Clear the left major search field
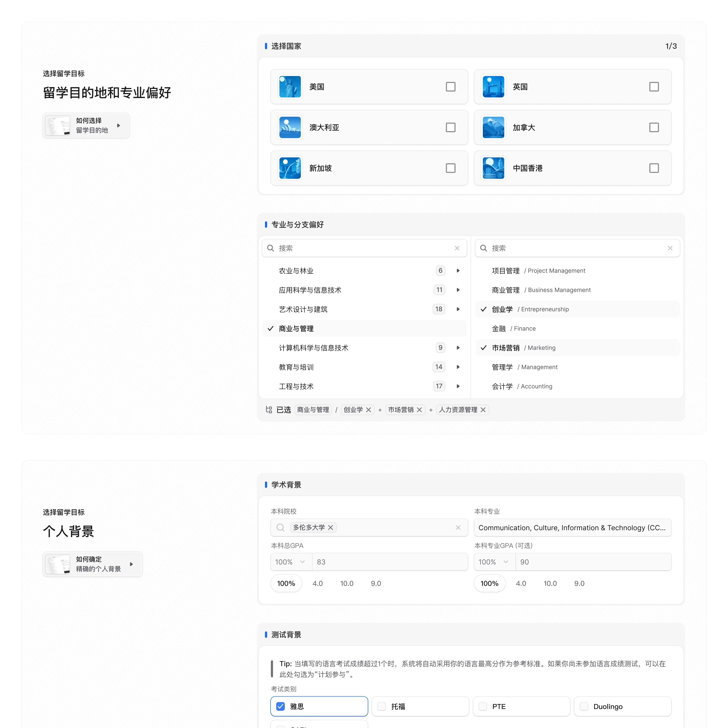Viewport: 728px width, 728px height. point(457,248)
